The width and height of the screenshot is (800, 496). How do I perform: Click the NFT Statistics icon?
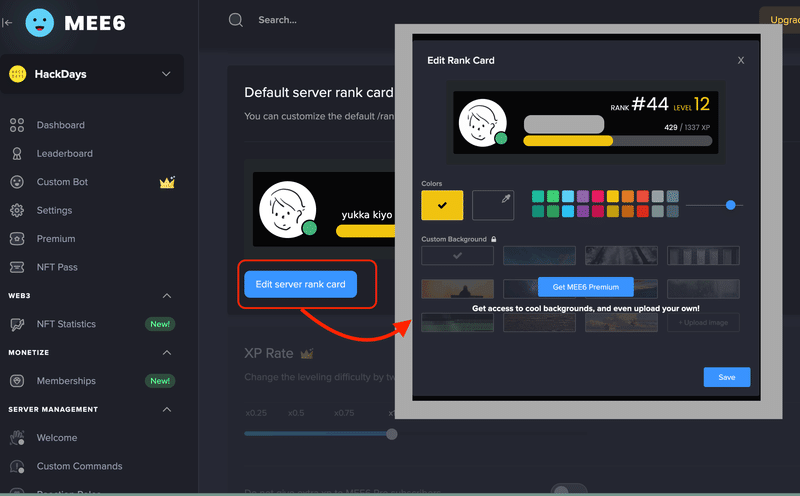pos(17,324)
